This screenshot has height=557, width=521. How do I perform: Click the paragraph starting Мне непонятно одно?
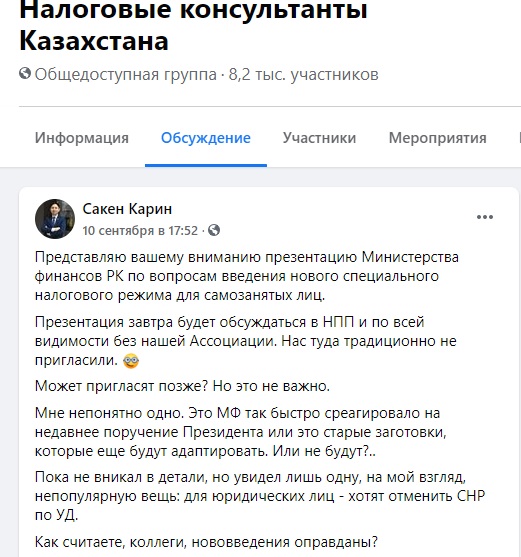pyautogui.click(x=241, y=432)
